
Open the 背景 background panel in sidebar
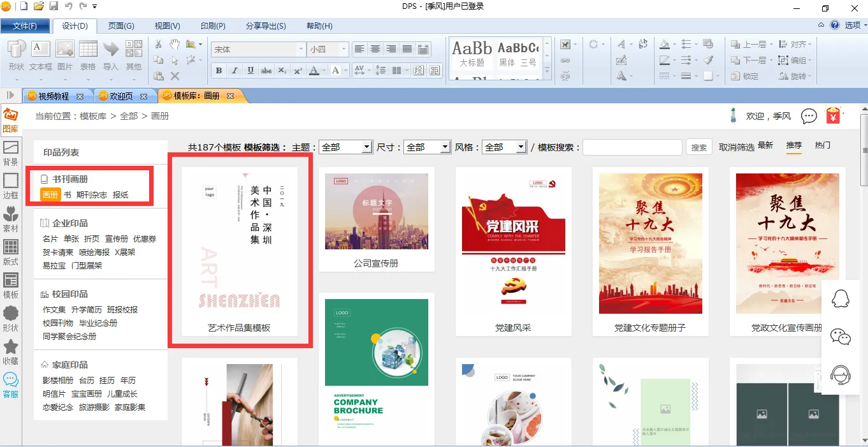pos(11,153)
